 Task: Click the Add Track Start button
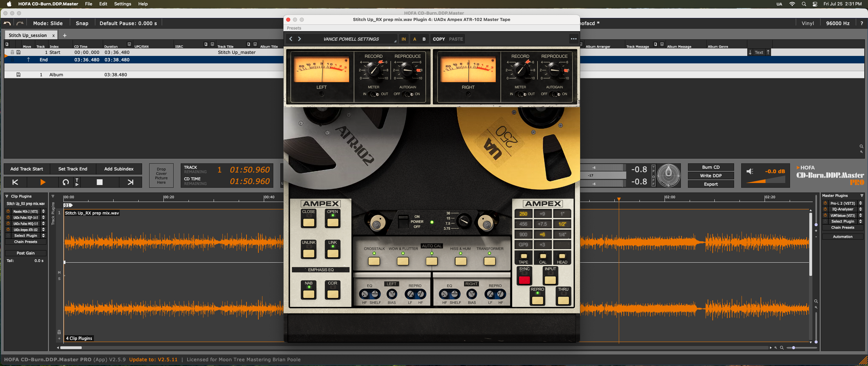click(x=27, y=169)
